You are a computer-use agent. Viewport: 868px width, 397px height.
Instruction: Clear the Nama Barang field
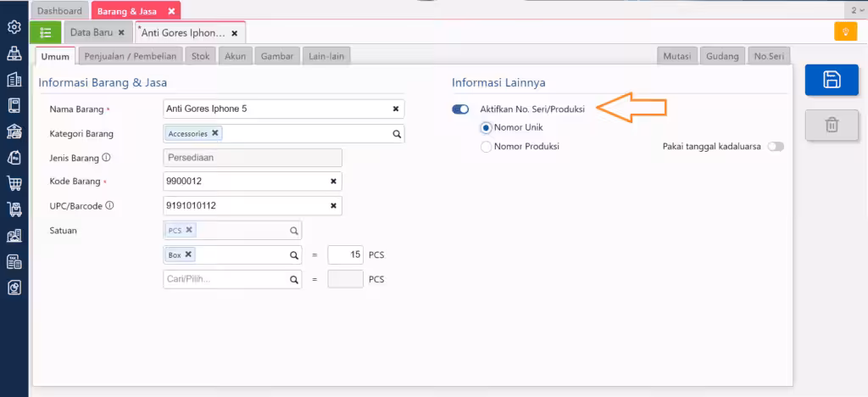click(x=396, y=109)
